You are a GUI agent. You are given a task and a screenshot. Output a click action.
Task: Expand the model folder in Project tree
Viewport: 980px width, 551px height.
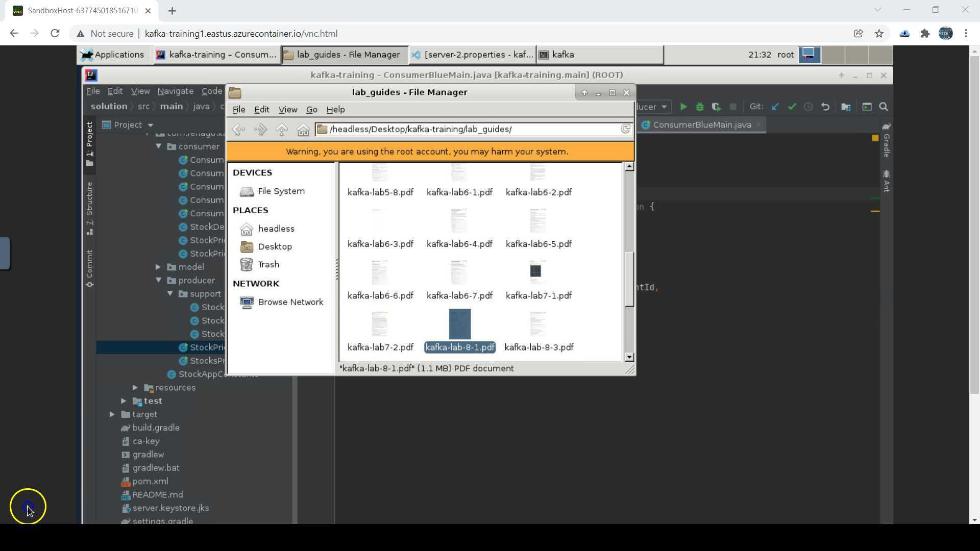pyautogui.click(x=159, y=267)
